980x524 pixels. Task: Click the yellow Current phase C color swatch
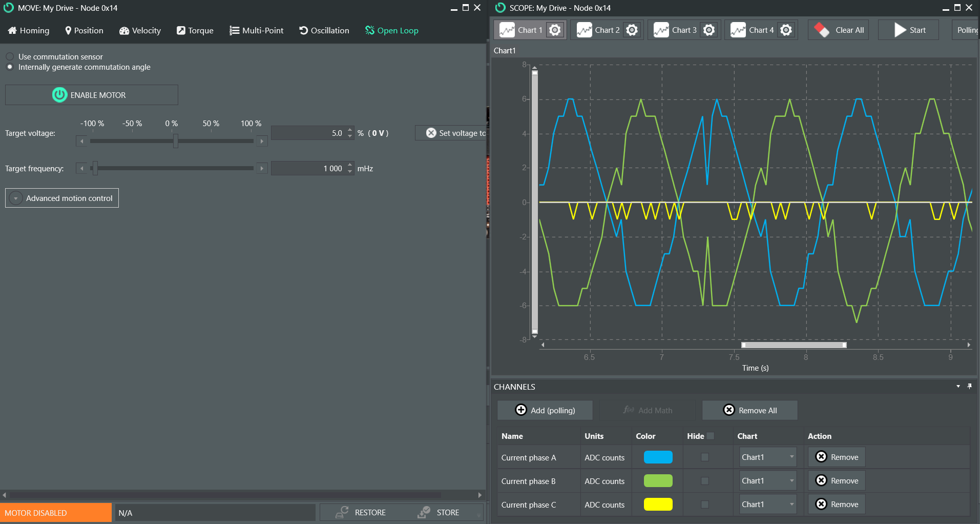tap(658, 505)
